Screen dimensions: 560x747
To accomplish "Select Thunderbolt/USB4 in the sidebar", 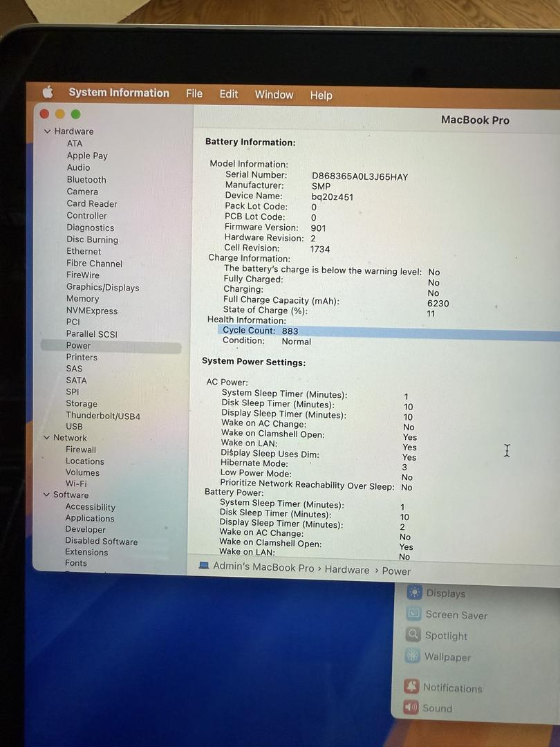I will 103,416.
